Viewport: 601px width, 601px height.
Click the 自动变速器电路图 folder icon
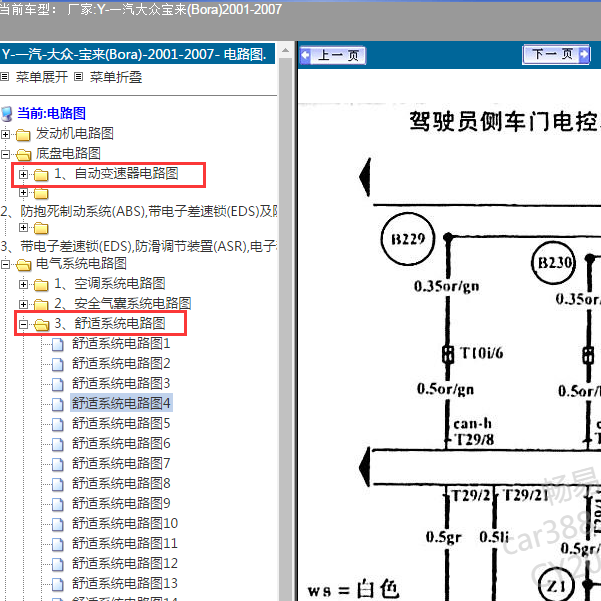[41, 175]
